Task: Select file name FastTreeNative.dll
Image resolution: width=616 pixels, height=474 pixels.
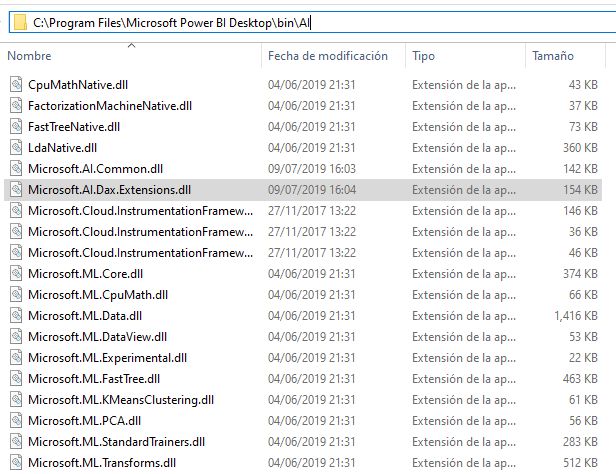Action: tap(74, 127)
